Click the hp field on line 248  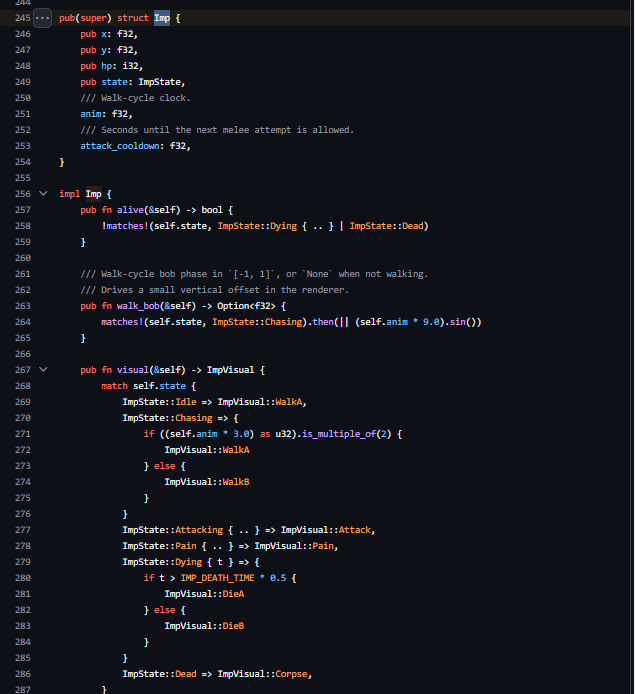click(x=107, y=66)
